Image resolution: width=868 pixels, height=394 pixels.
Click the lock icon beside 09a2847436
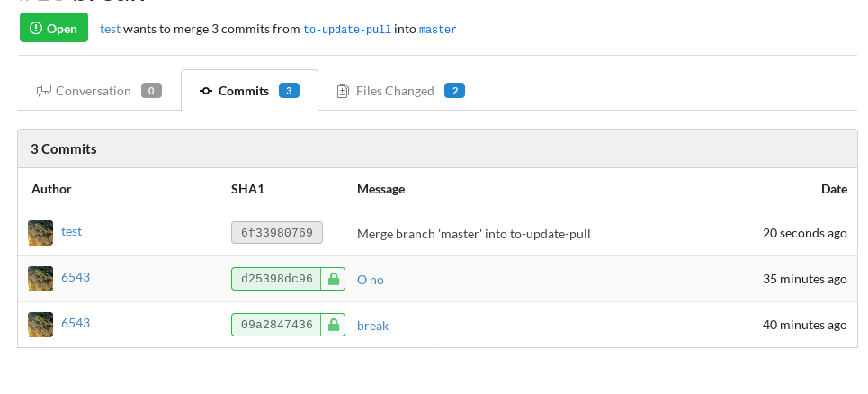click(333, 326)
